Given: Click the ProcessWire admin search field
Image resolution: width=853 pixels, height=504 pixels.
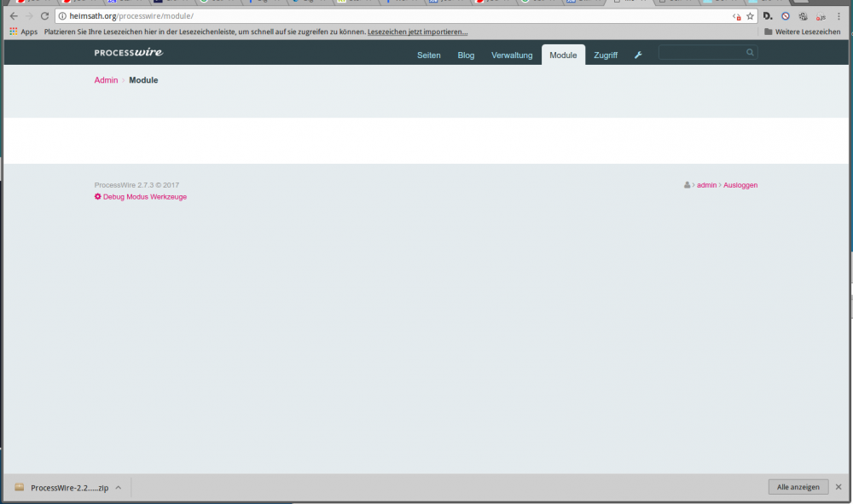Looking at the screenshot, I should tap(702, 53).
